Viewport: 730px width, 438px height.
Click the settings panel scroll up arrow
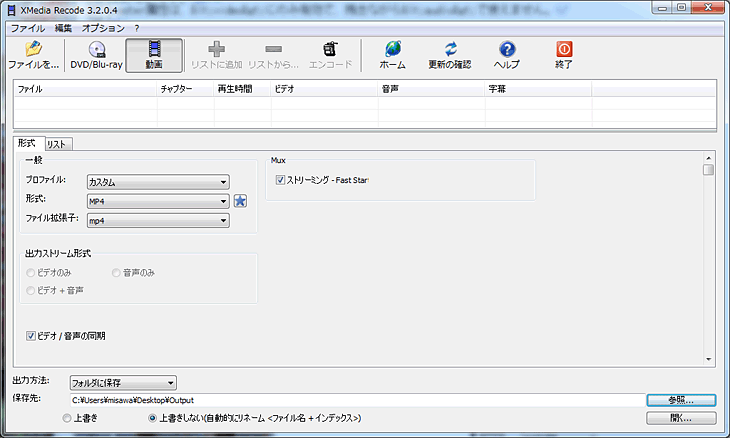(708, 158)
